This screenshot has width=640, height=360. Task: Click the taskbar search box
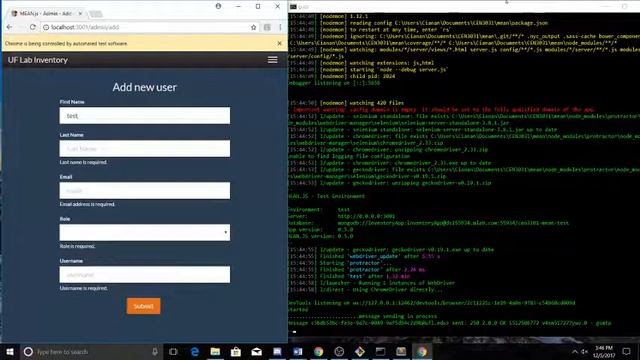[x=92, y=351]
